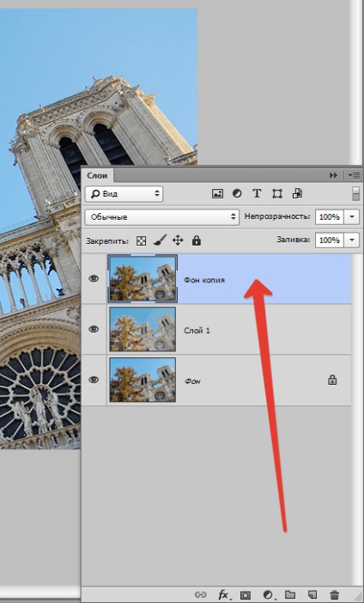Expand the Непрозрачность opacity arrow

point(352,217)
